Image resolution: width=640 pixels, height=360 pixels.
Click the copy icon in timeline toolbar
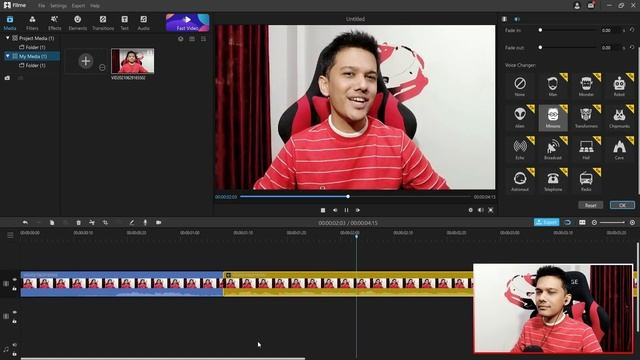[52, 222]
